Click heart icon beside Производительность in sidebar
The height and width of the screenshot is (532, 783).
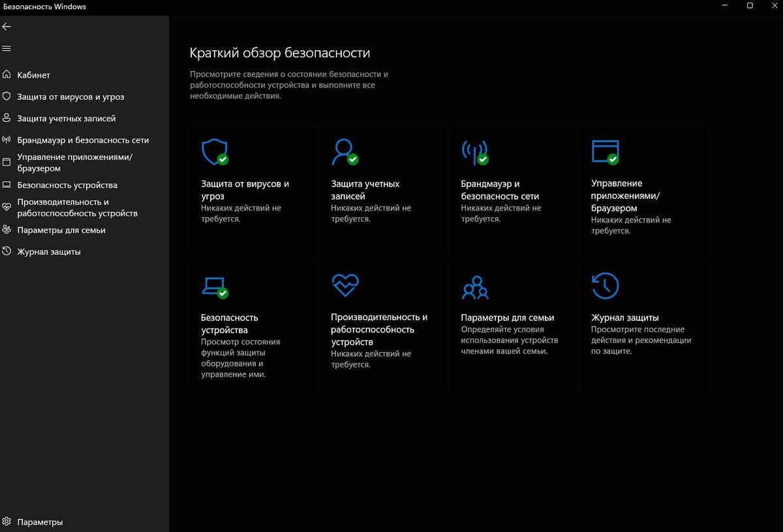point(7,207)
